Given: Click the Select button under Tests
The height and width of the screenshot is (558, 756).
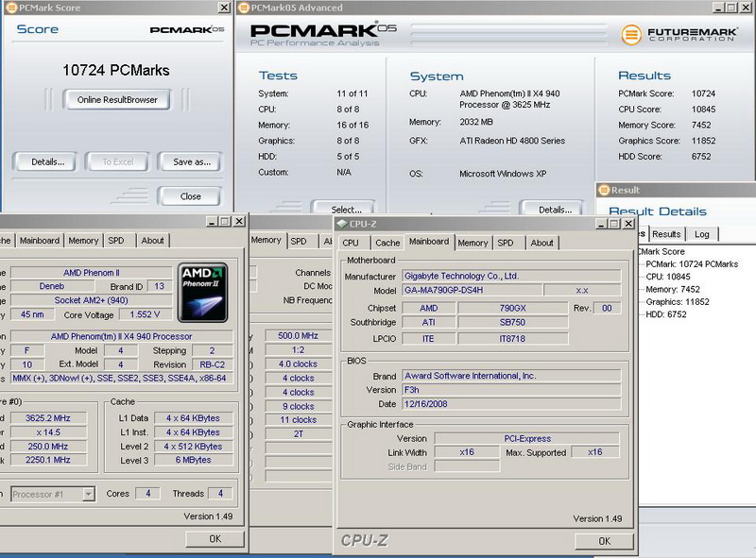Looking at the screenshot, I should click(x=343, y=208).
